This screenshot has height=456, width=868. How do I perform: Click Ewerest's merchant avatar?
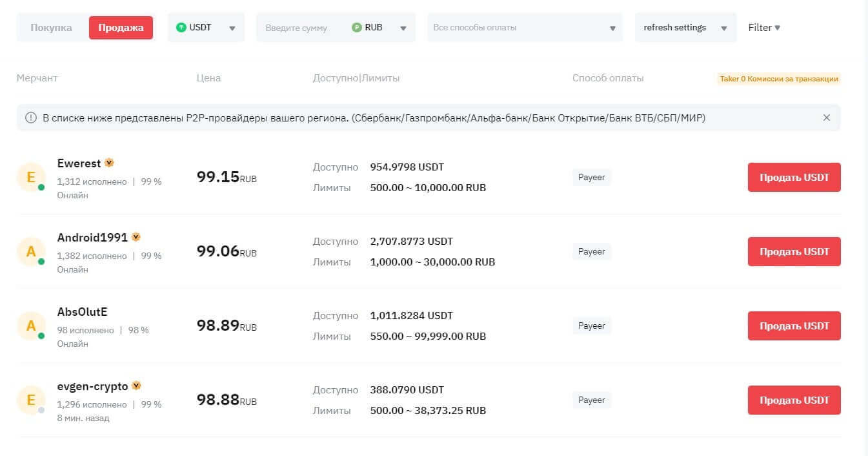(30, 177)
